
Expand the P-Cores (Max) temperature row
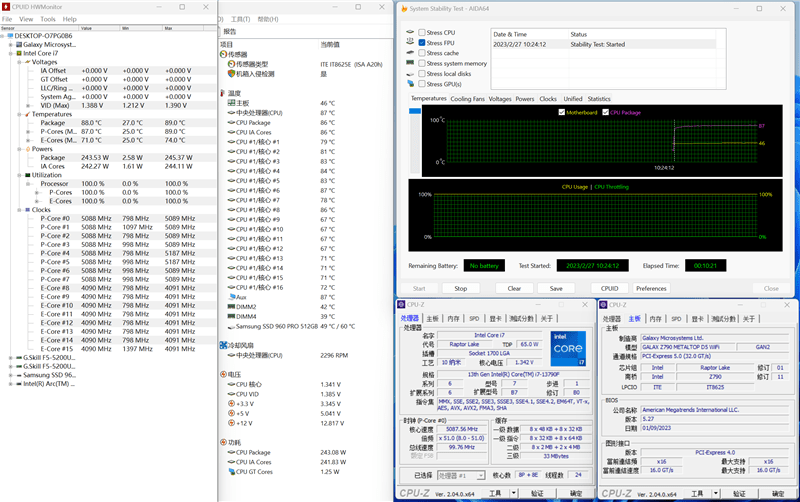point(28,132)
